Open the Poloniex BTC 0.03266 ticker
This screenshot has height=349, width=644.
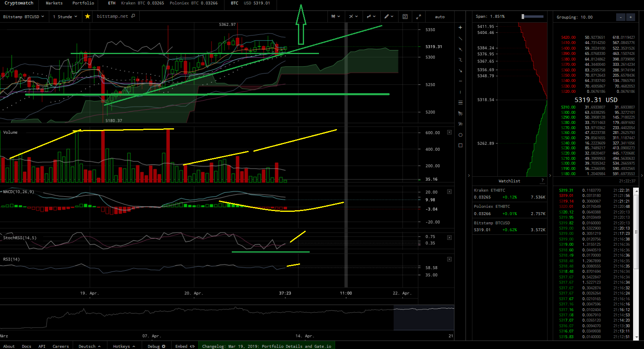pos(193,3)
